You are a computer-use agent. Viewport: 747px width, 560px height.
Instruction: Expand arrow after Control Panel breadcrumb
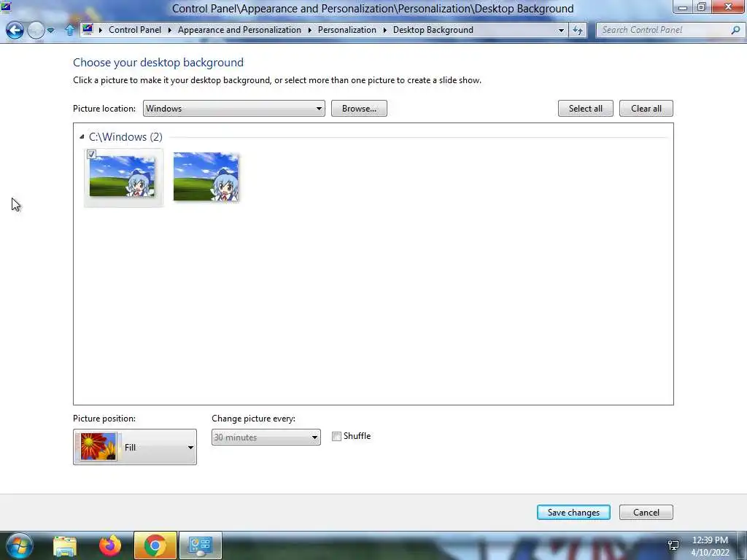pyautogui.click(x=169, y=30)
